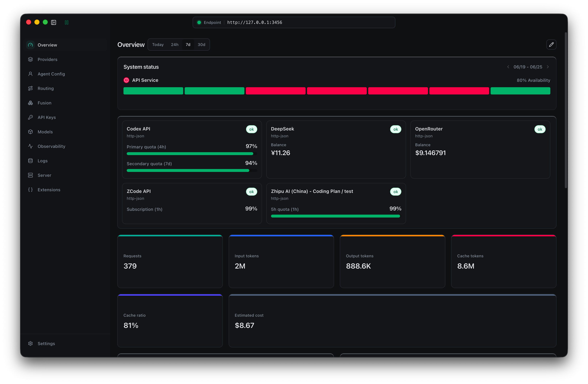The width and height of the screenshot is (588, 384).
Task: Click the Fusion icon in sidebar
Action: 30,103
